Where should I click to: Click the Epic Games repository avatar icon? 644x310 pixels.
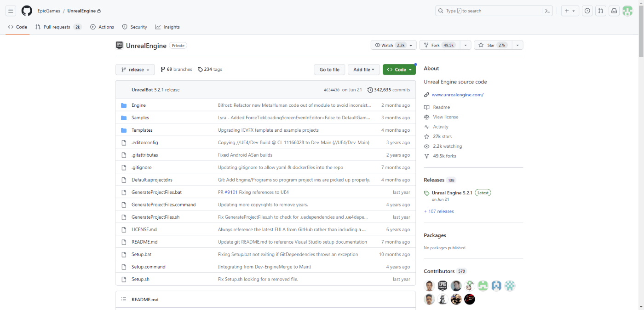coord(120,45)
